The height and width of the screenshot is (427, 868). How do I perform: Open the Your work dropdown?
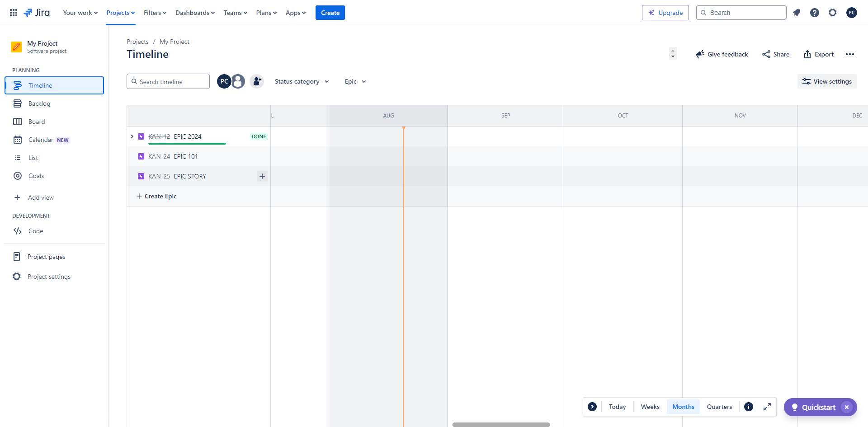coord(80,13)
